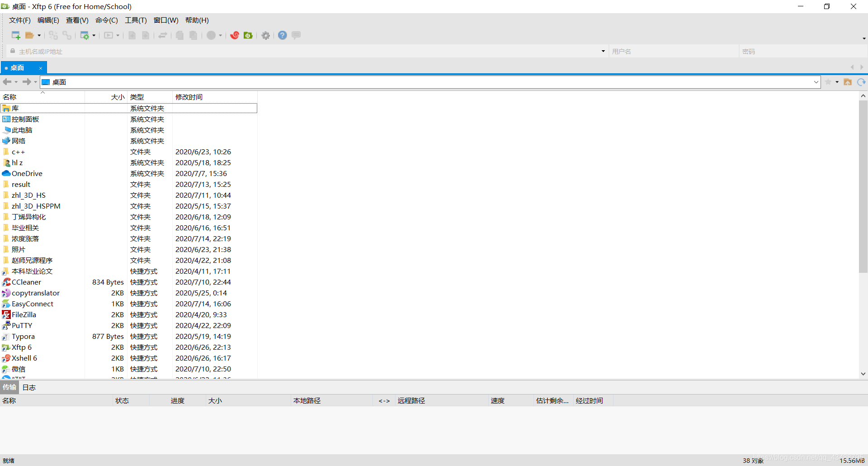The width and height of the screenshot is (868, 466).
Task: Open the 帮助(H) menu
Action: tap(197, 20)
